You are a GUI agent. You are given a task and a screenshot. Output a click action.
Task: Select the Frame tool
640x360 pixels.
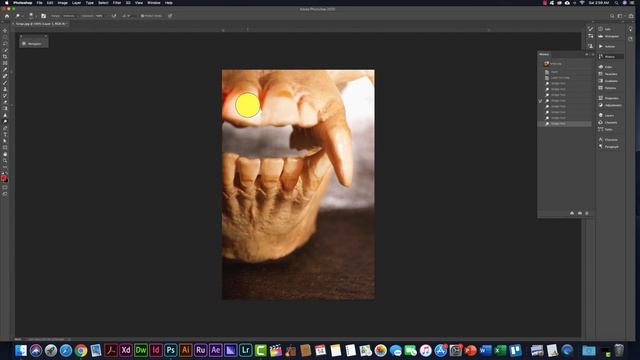5,63
